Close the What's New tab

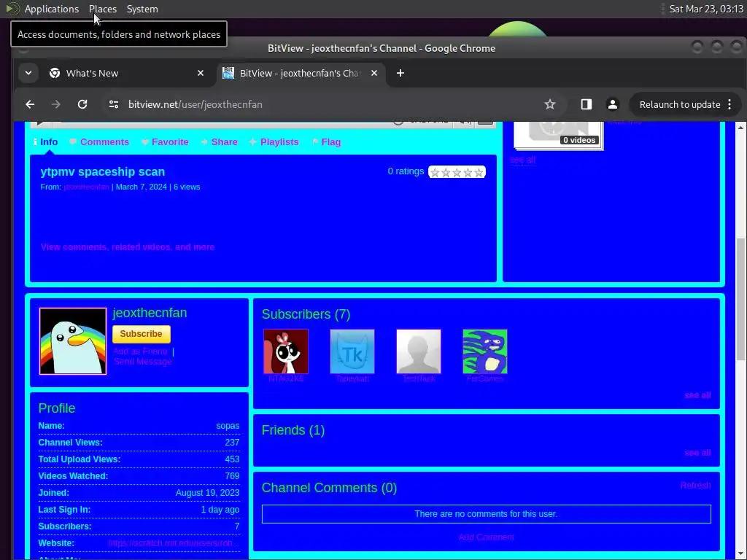[x=201, y=73]
